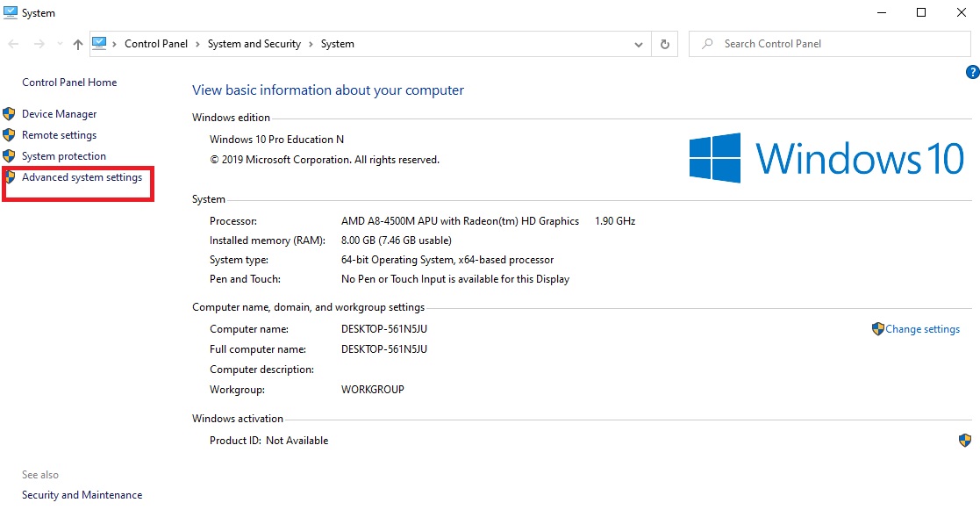980x517 pixels.
Task: Go back using the back arrow
Action: pos(13,44)
